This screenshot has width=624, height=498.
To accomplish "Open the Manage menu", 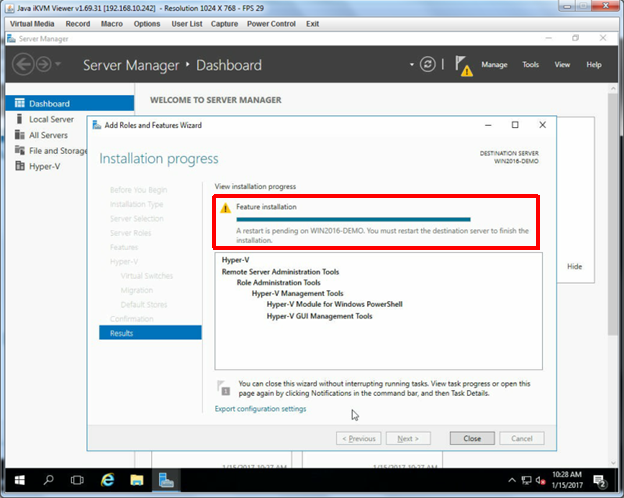I will [x=494, y=64].
